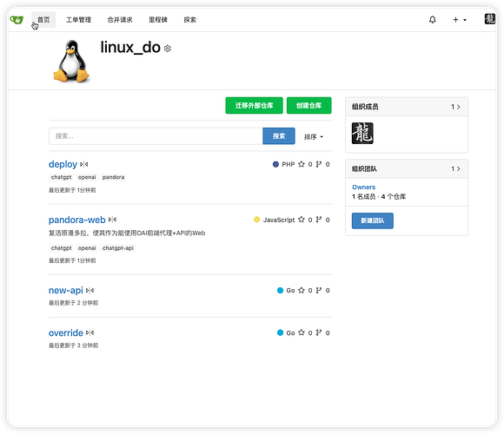Select chatgpt topic under deploy
The height and width of the screenshot is (434, 504).
[62, 177]
